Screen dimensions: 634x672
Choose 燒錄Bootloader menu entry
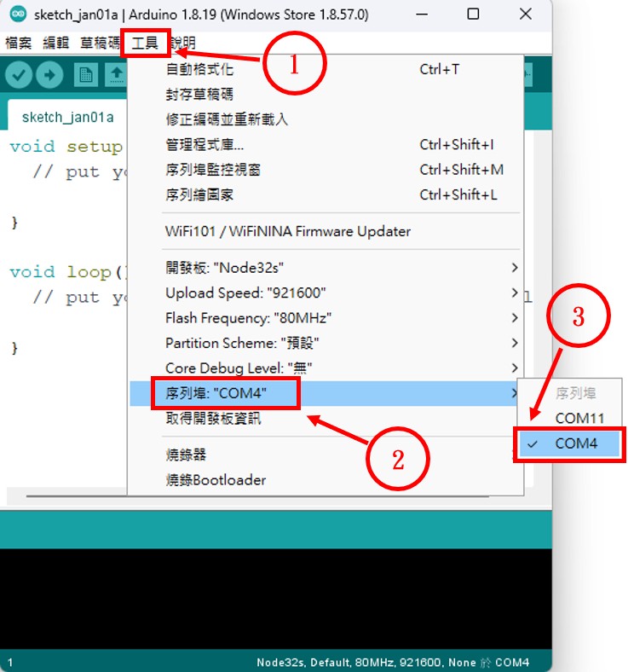pyautogui.click(x=326, y=480)
